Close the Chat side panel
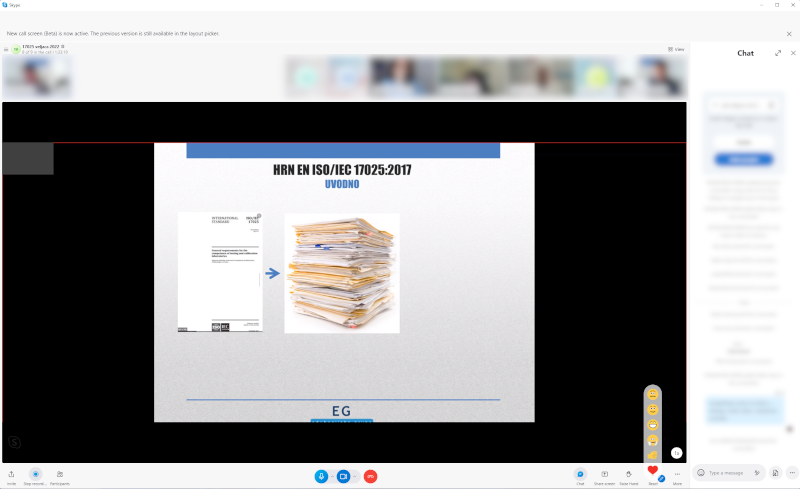 [793, 53]
